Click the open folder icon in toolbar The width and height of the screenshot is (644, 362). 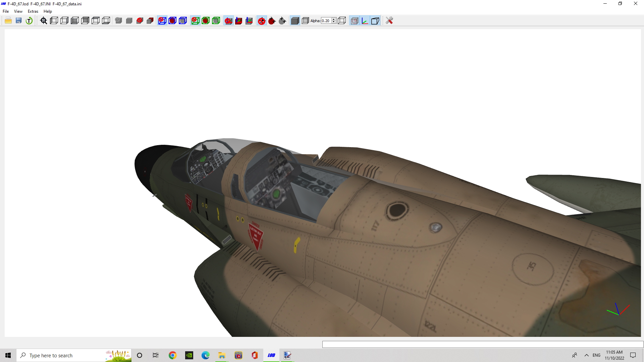tap(8, 21)
